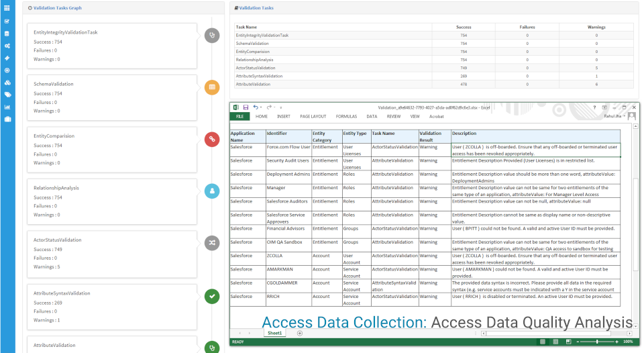Click the Validation Tasks Graph panel heading
Screen dimensions: 644x353
point(58,8)
